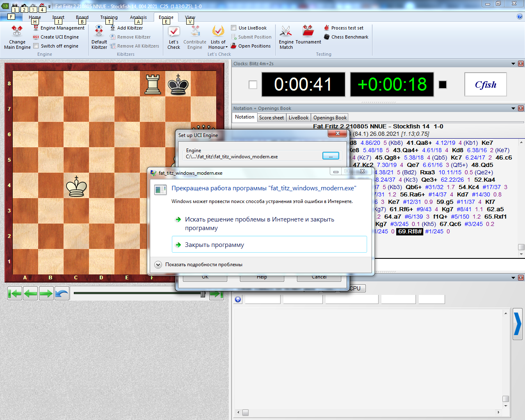Viewport: 525px width, 420px height.
Task: Click Open Positions
Action: [x=251, y=46]
